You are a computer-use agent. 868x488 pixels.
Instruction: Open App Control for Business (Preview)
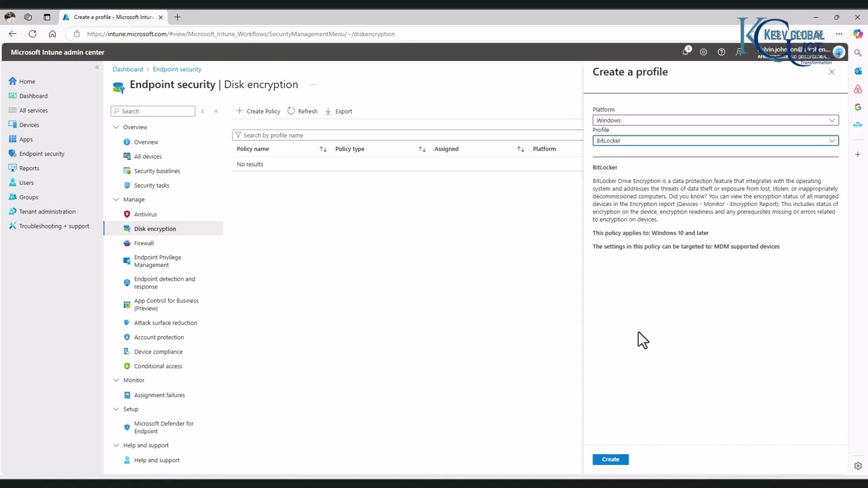click(166, 304)
